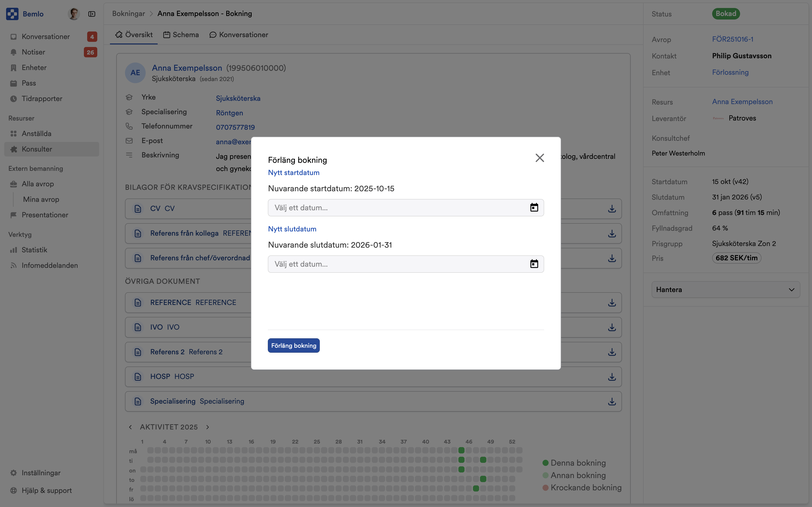Click the Referens 2 file document icon
The image size is (812, 507).
click(138, 352)
